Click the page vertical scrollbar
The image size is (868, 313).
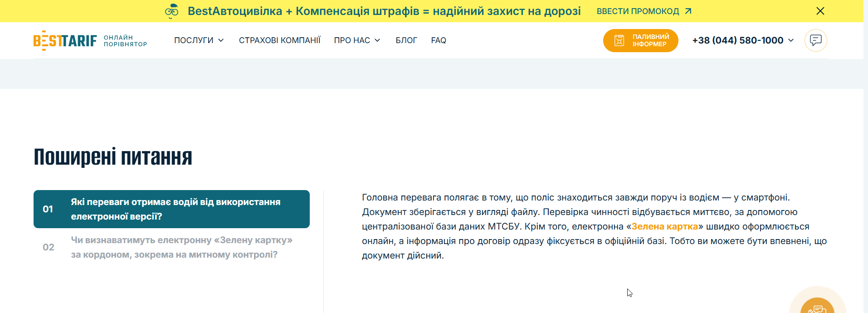pyautogui.click(x=865, y=156)
